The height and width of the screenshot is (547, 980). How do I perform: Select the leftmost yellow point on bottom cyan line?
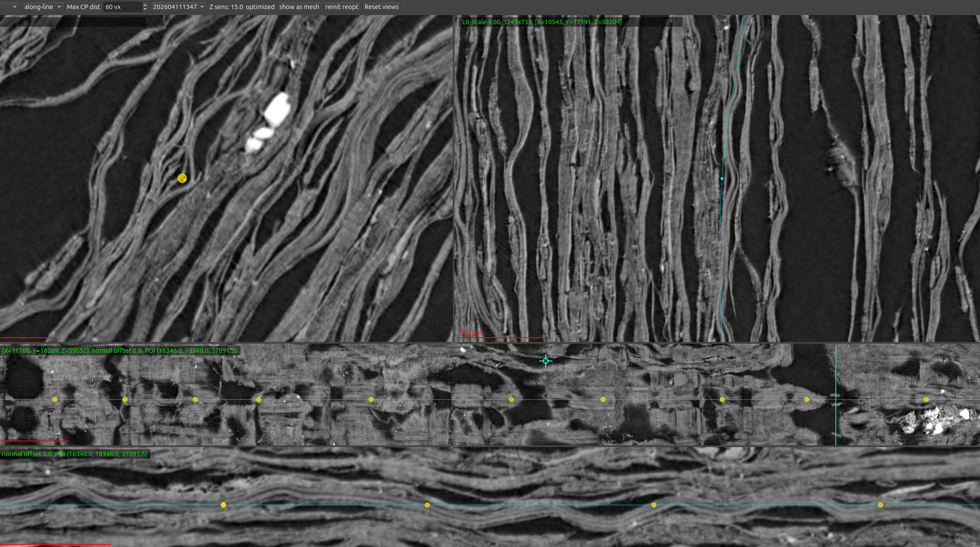tap(223, 505)
